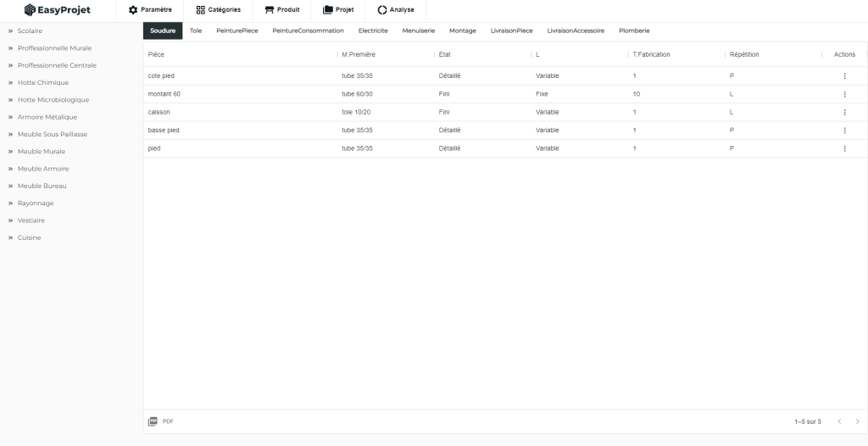The width and height of the screenshot is (868, 446).
Task: Open actions menu for cote pied row
Action: pyautogui.click(x=844, y=76)
